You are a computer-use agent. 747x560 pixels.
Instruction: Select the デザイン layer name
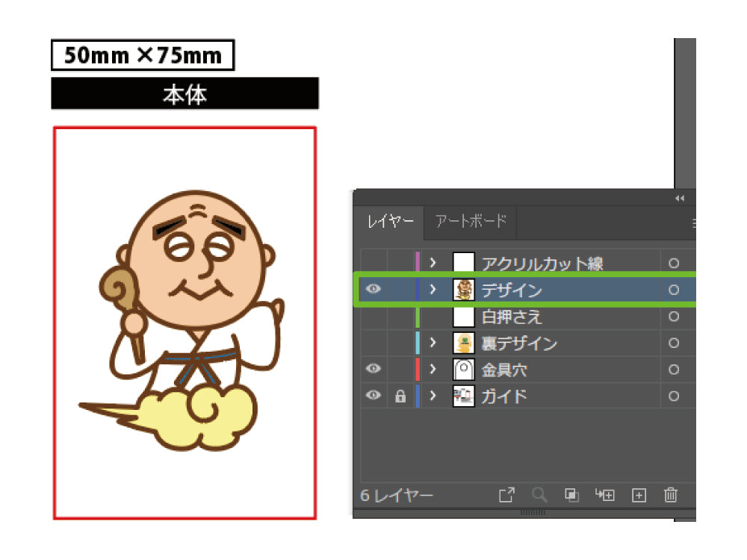click(x=512, y=290)
